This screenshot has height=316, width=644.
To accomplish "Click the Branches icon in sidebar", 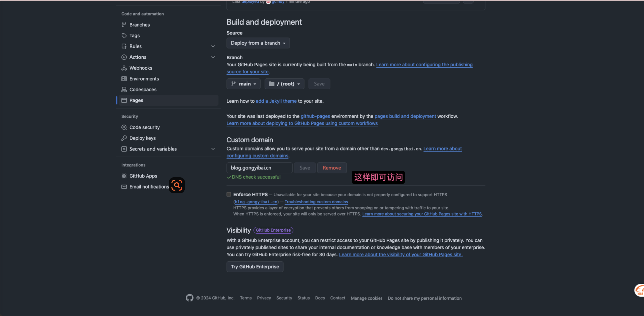I will click(x=124, y=25).
